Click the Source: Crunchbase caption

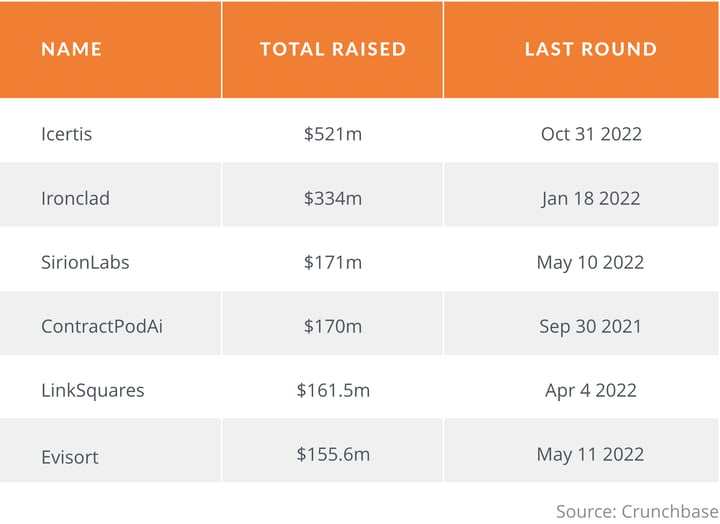click(636, 510)
